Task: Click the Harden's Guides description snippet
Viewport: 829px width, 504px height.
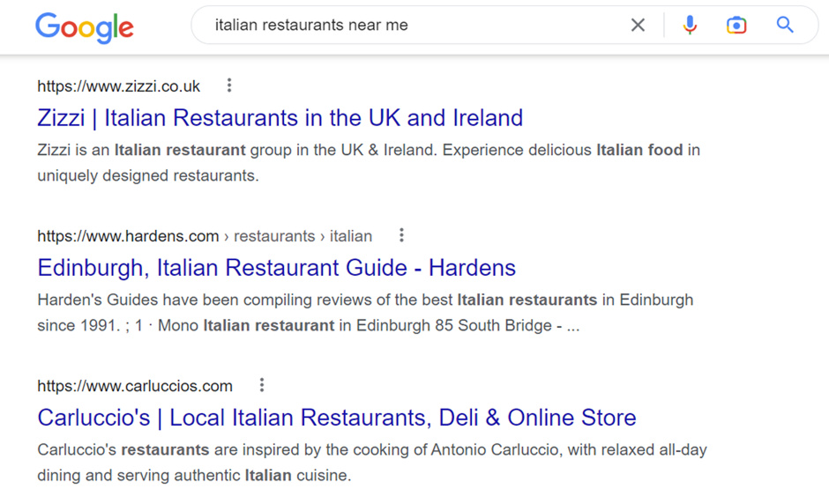Action: 365,313
